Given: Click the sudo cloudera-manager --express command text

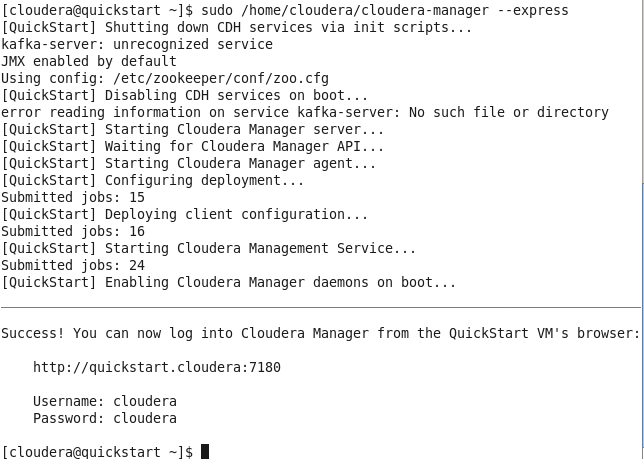Looking at the screenshot, I should coord(384,10).
